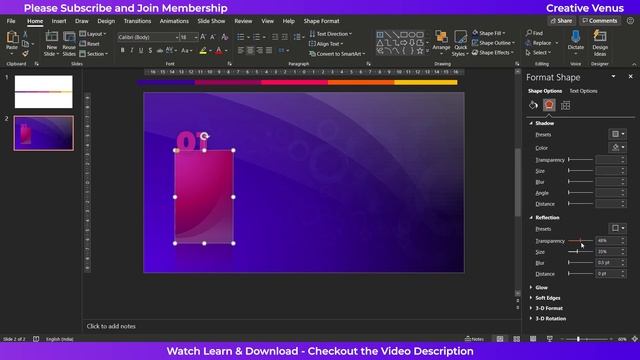Collapse the Shadow section
Viewport: 640px width, 360px height.
[531, 123]
